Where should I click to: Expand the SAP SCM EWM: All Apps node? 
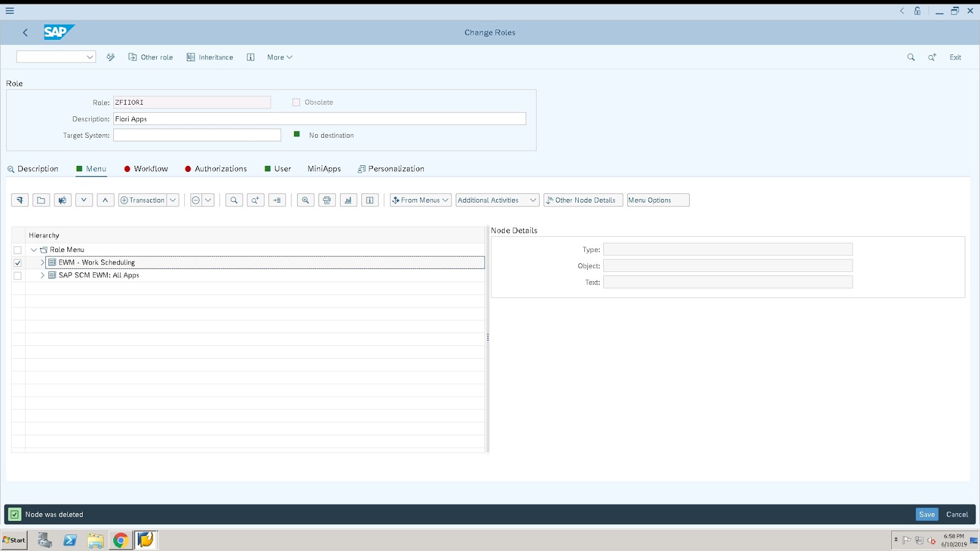coord(42,275)
